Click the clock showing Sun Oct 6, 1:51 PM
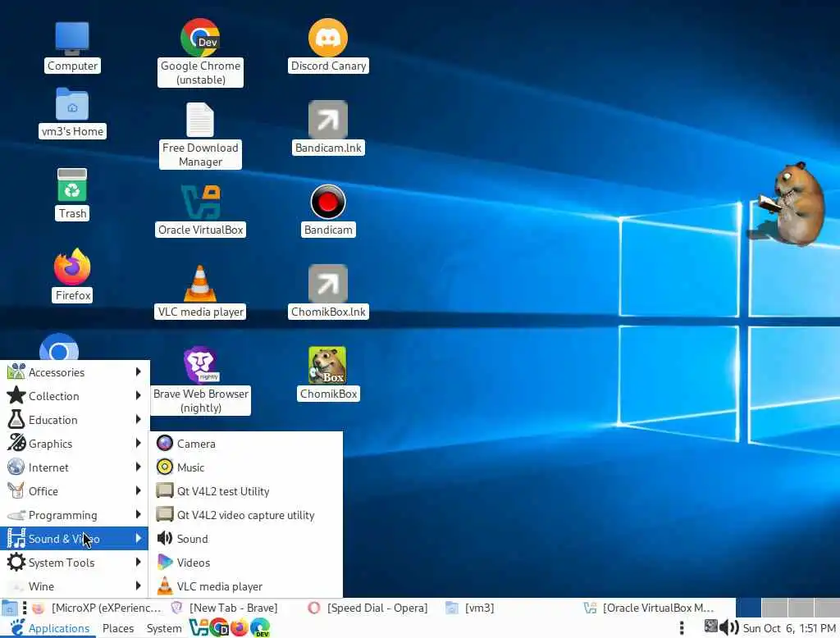The image size is (840, 638). 788,628
